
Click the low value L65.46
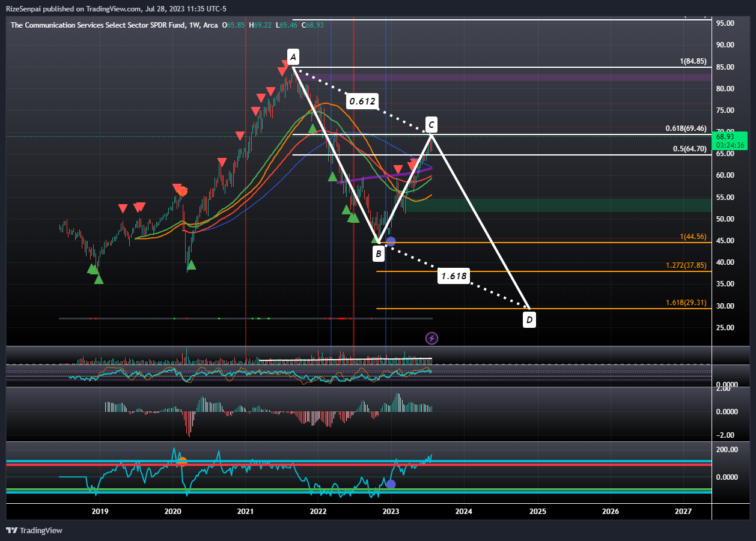(287, 25)
